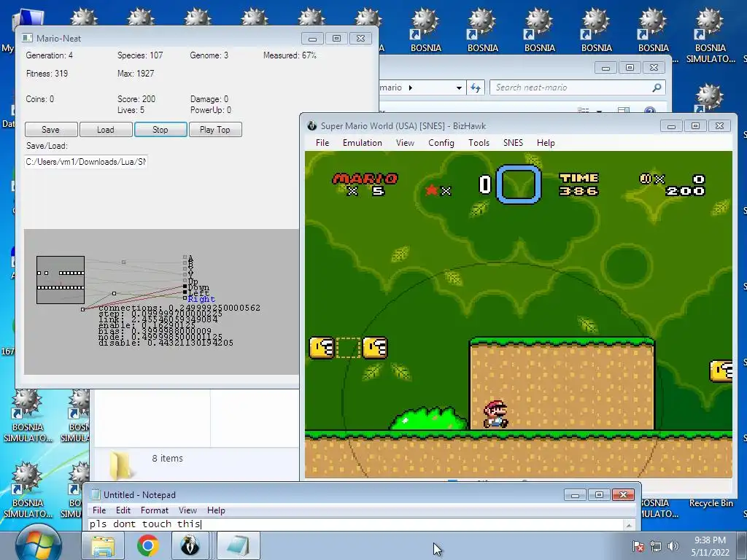The width and height of the screenshot is (747, 560).
Task: Open BizHawk Help menu
Action: (x=546, y=143)
